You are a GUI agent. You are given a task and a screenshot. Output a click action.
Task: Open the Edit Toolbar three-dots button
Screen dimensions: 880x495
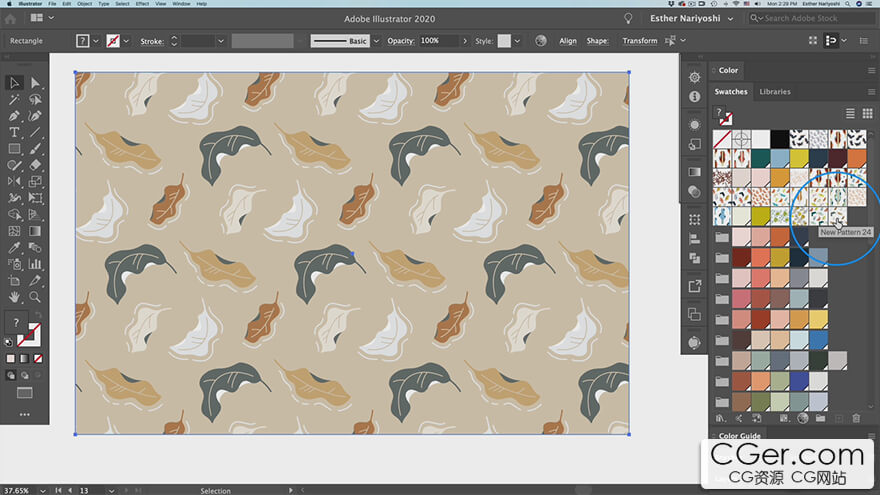pyautogui.click(x=24, y=415)
